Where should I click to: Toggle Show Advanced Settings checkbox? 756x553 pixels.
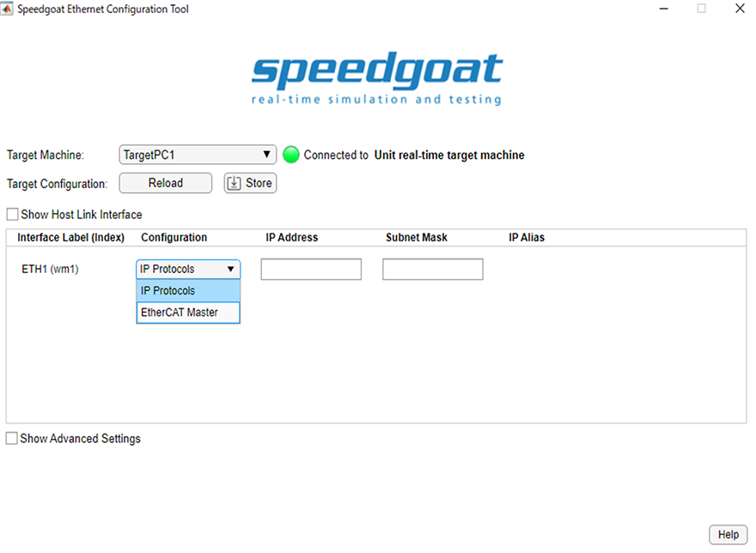point(11,438)
